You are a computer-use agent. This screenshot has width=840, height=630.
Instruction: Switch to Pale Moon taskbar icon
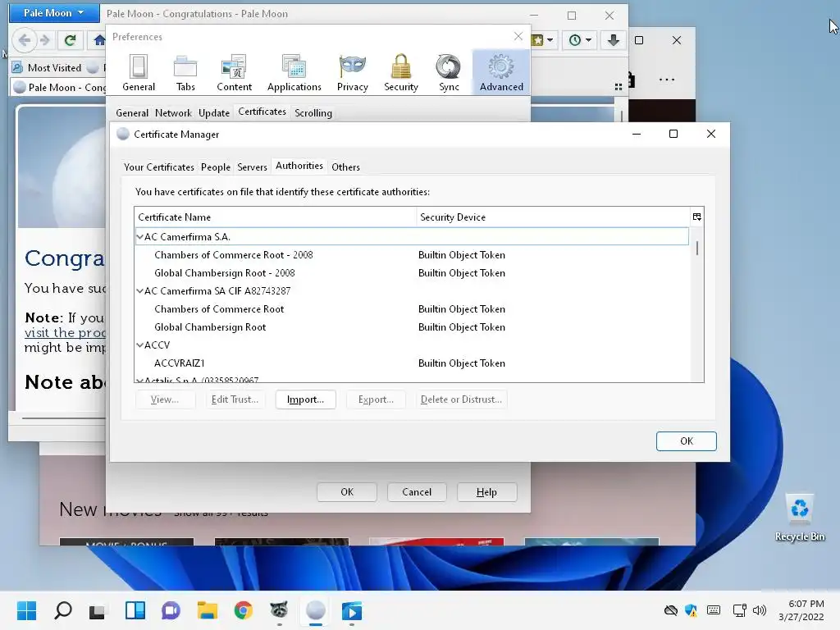tap(316, 610)
